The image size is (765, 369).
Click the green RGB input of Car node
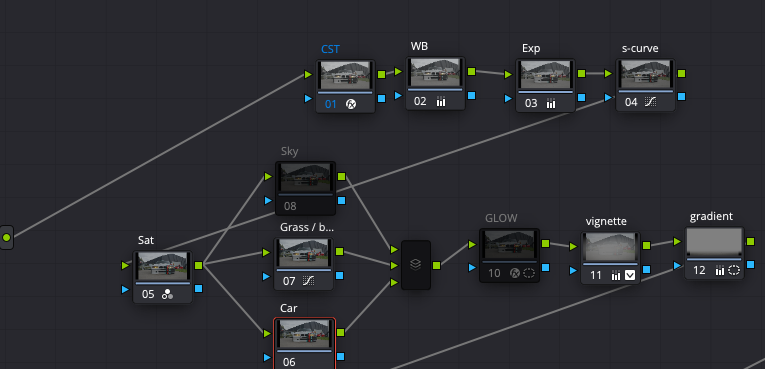[x=267, y=333]
